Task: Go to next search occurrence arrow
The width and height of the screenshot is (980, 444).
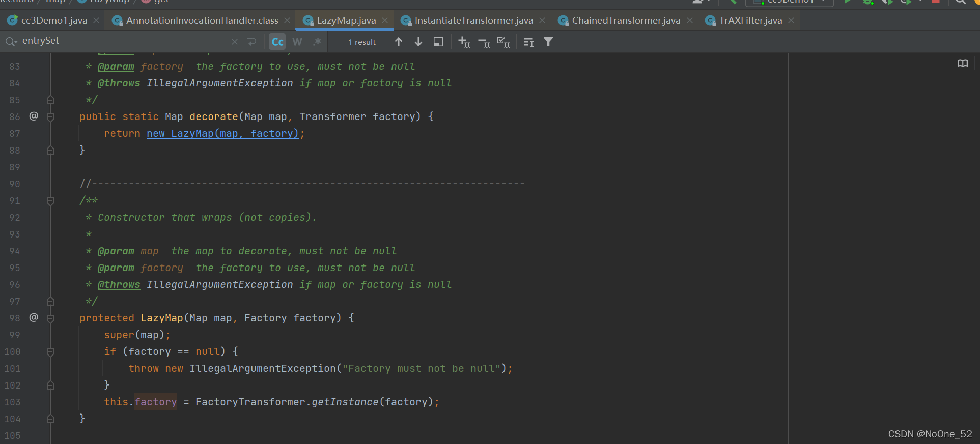Action: (418, 42)
